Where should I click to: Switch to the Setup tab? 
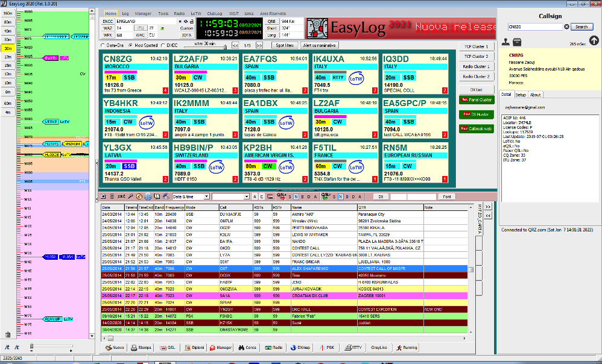click(x=520, y=95)
